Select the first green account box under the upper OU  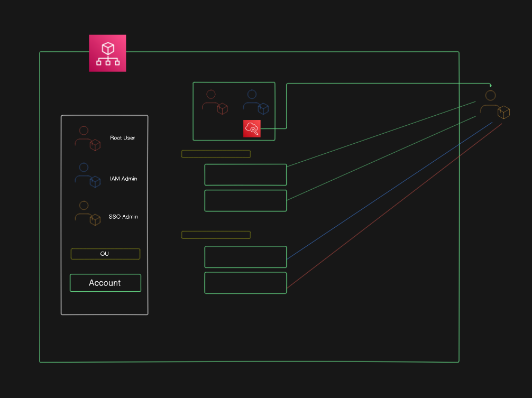246,175
